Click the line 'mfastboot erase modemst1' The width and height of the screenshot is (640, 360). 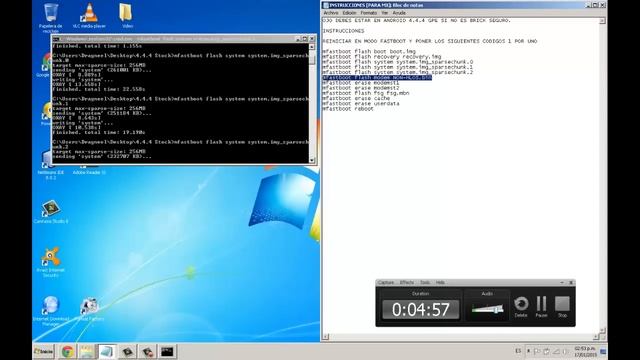(x=361, y=83)
